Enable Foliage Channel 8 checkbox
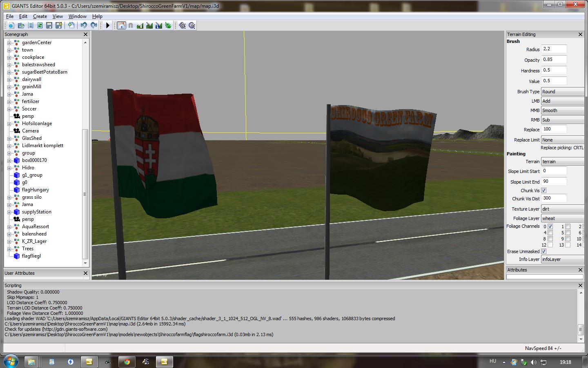 pos(550,239)
